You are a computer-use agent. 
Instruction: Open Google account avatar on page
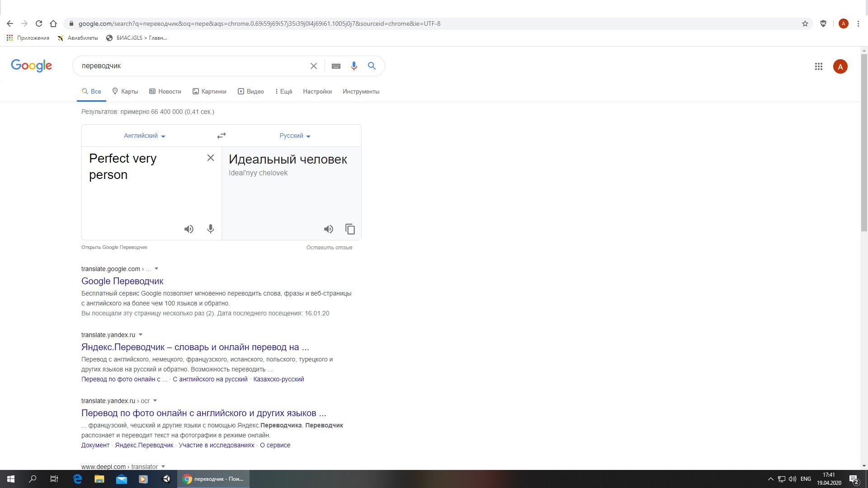coord(840,66)
